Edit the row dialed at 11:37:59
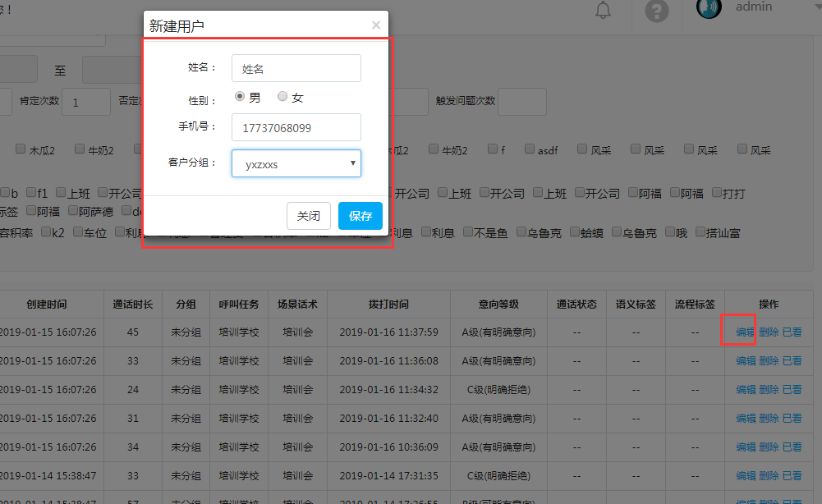 (745, 332)
